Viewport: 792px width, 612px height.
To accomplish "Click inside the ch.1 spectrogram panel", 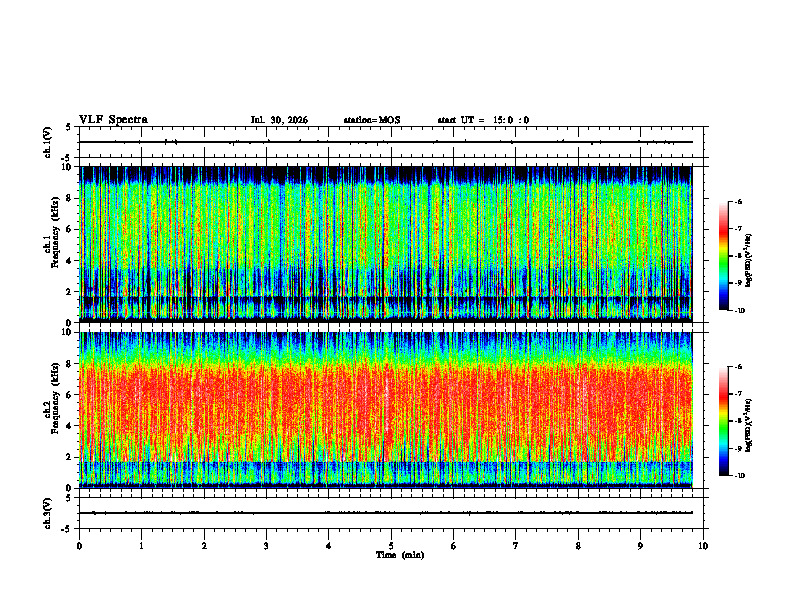I will (386, 244).
